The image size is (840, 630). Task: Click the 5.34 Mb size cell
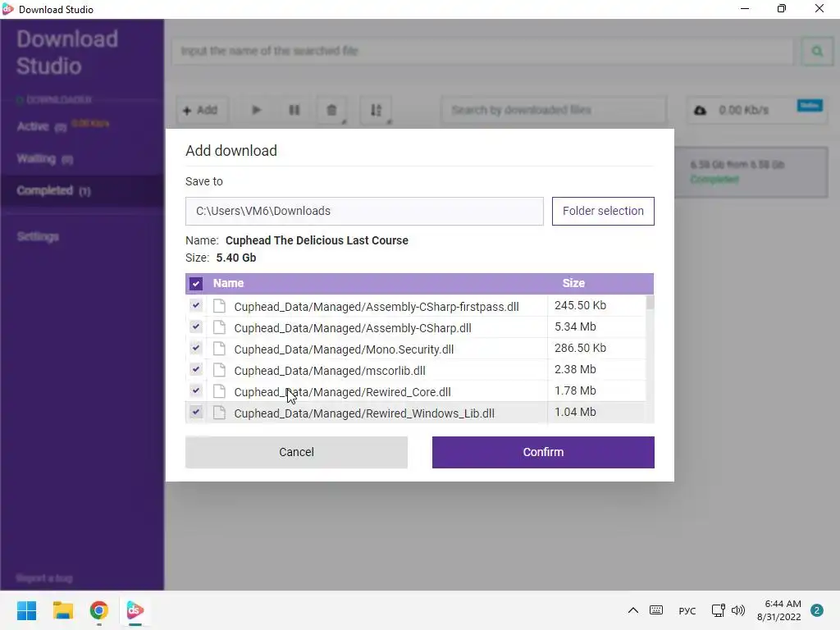575,326
